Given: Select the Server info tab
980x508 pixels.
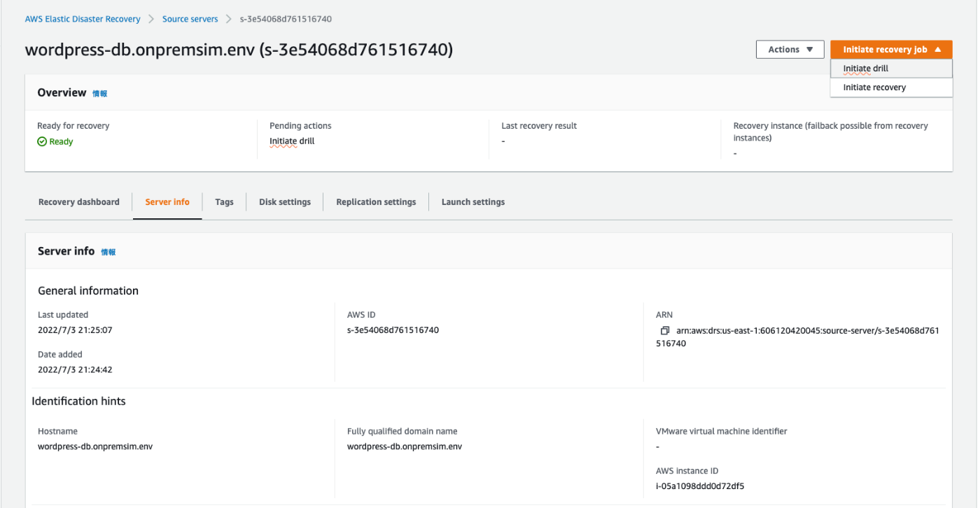Looking at the screenshot, I should tap(167, 202).
